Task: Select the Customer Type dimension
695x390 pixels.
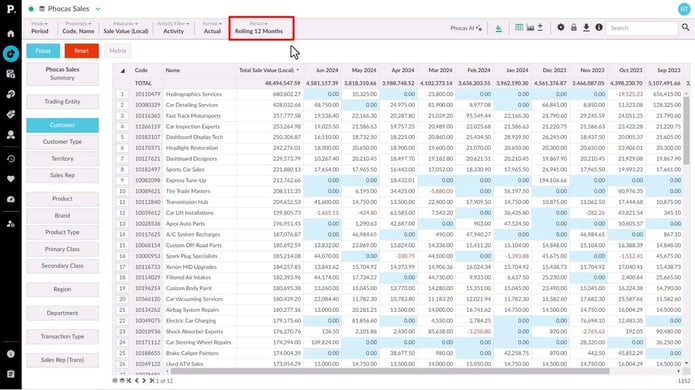Action: pyautogui.click(x=62, y=142)
